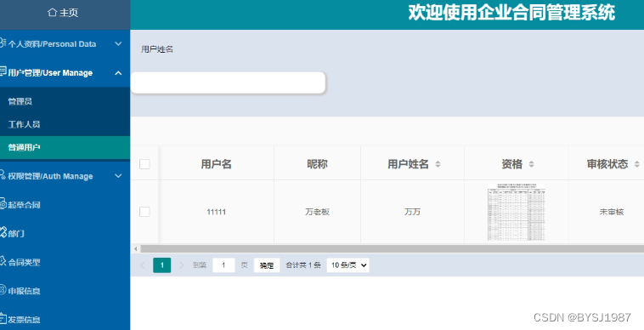
Task: Click the 合计共 1 条 total text
Action: [x=303, y=265]
